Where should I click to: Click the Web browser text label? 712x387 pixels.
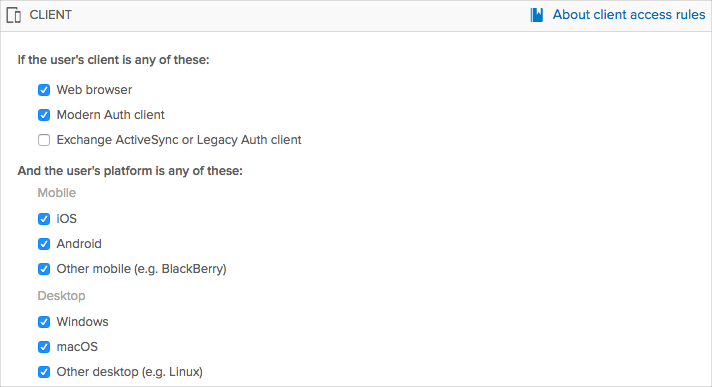[94, 90]
